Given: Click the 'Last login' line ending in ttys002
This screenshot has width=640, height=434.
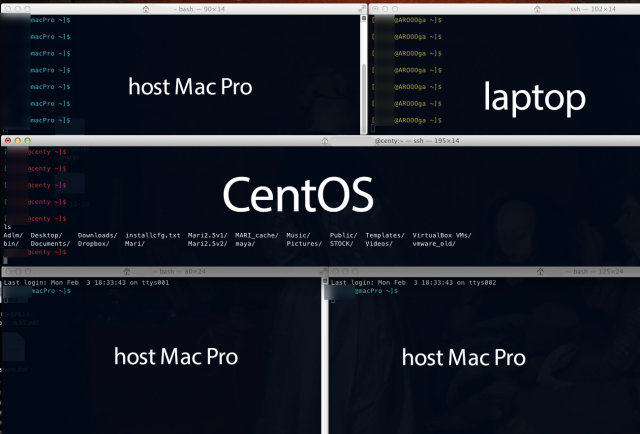Looking at the screenshot, I should point(413,283).
